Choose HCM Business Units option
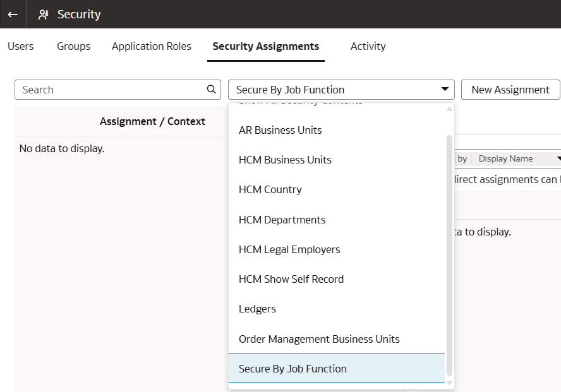The height and width of the screenshot is (392, 561). click(285, 160)
